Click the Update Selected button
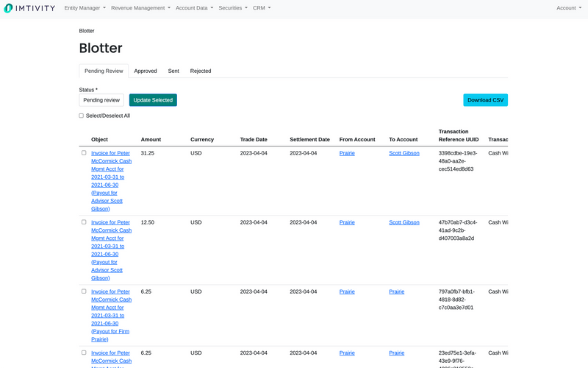588x368 pixels. pyautogui.click(x=153, y=100)
